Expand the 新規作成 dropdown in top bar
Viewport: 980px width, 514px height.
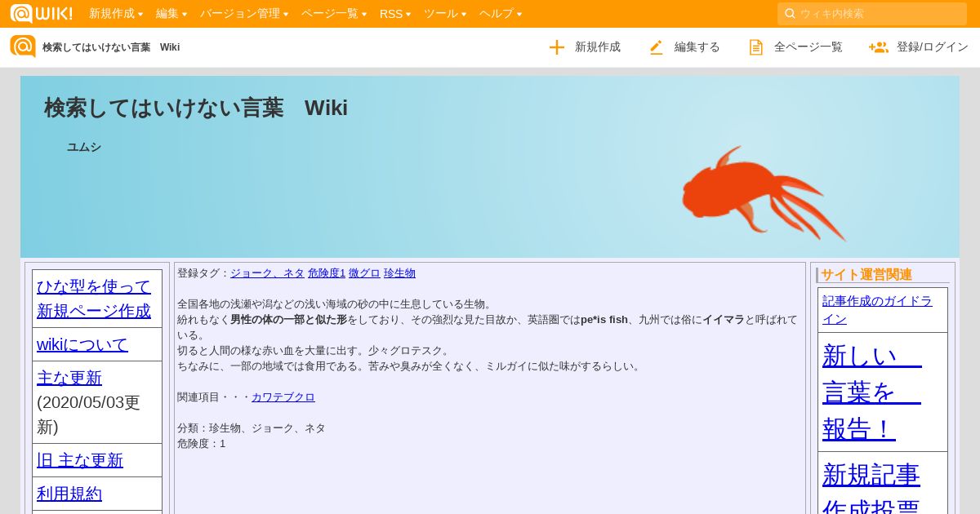[116, 13]
